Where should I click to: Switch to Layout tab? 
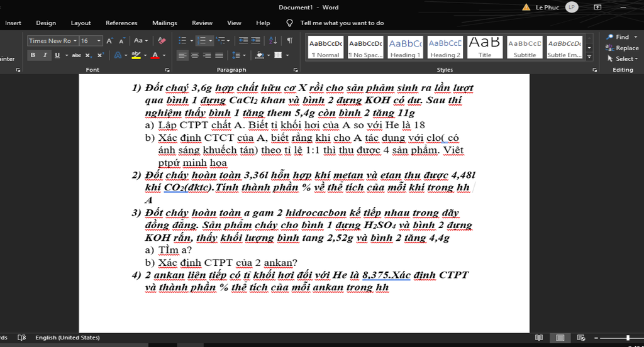pyautogui.click(x=81, y=23)
